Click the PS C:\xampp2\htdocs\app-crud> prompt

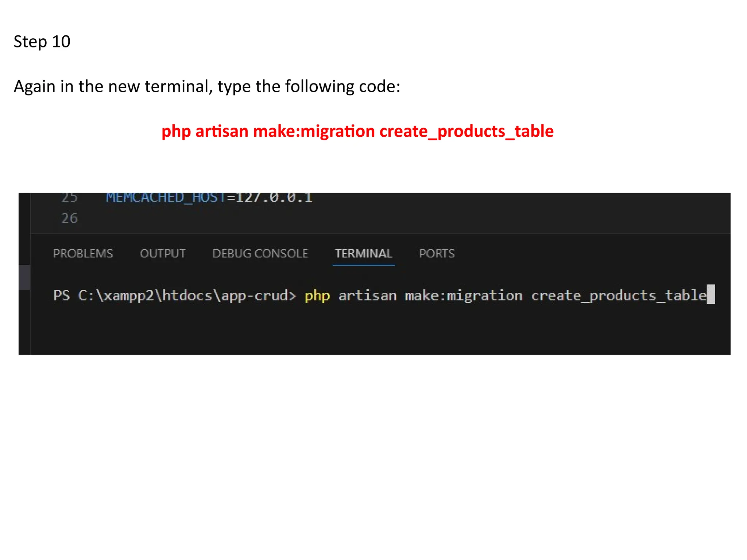pyautogui.click(x=175, y=295)
